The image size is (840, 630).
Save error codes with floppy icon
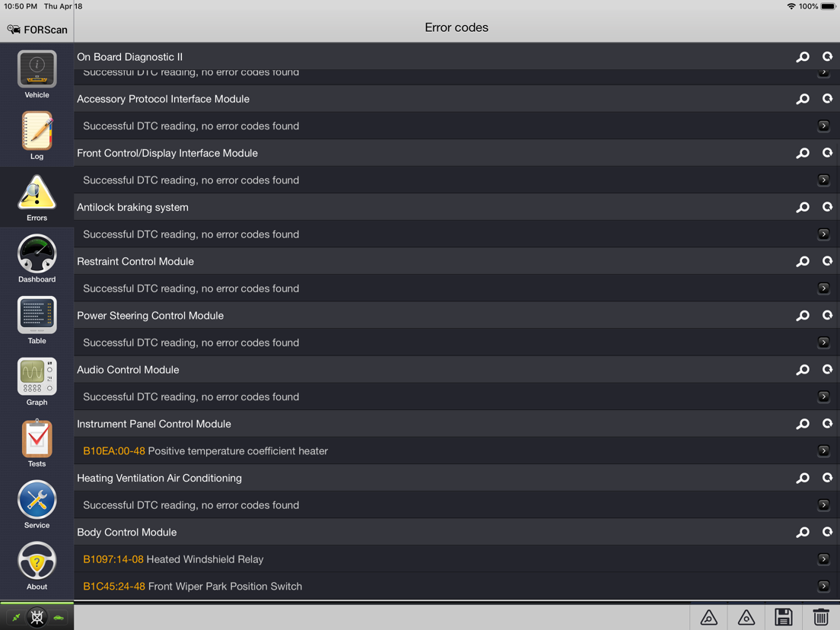click(783, 617)
